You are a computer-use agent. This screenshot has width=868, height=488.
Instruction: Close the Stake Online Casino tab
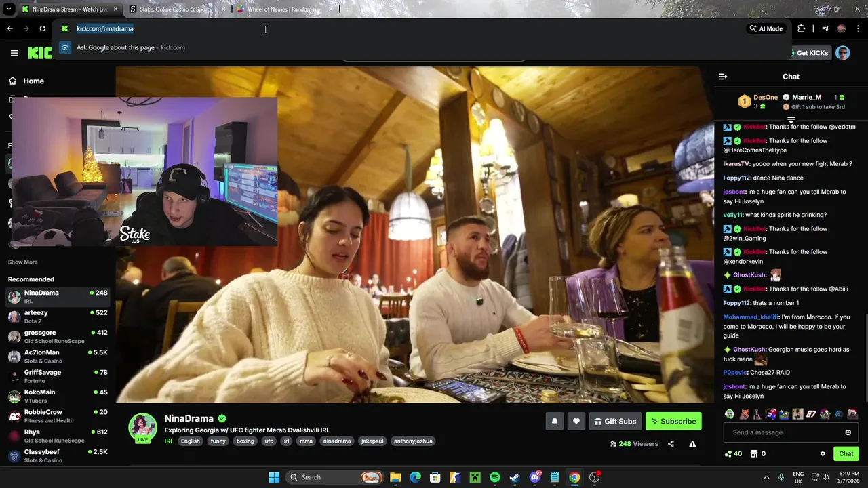(x=223, y=9)
